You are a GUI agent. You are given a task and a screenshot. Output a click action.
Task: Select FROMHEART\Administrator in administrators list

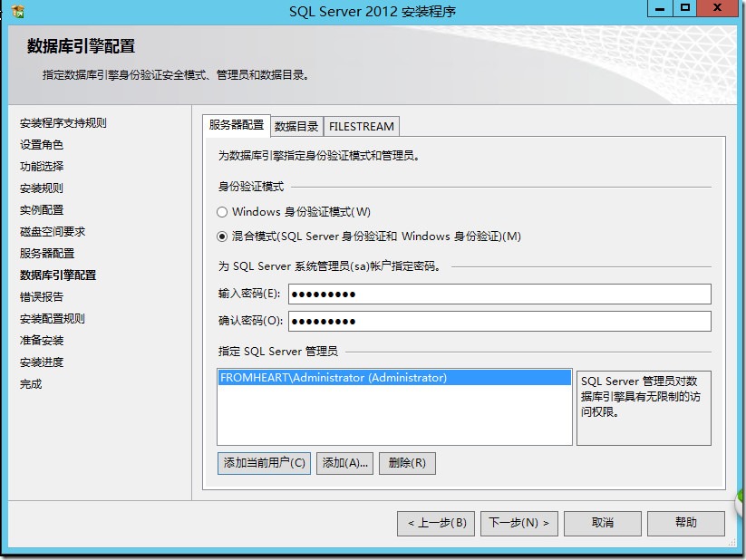pos(394,378)
